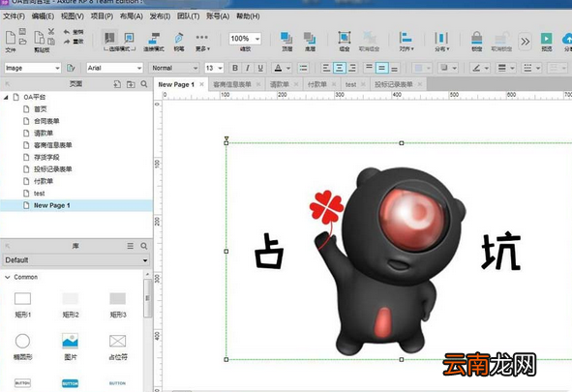
Task: Expand hidden toolbar items with double chevron
Action: (x=525, y=42)
